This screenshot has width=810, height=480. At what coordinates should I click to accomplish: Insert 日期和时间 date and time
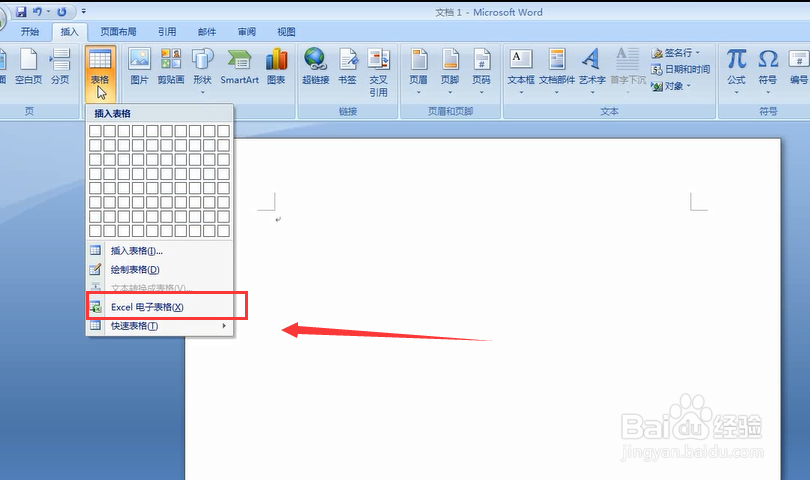[680, 69]
